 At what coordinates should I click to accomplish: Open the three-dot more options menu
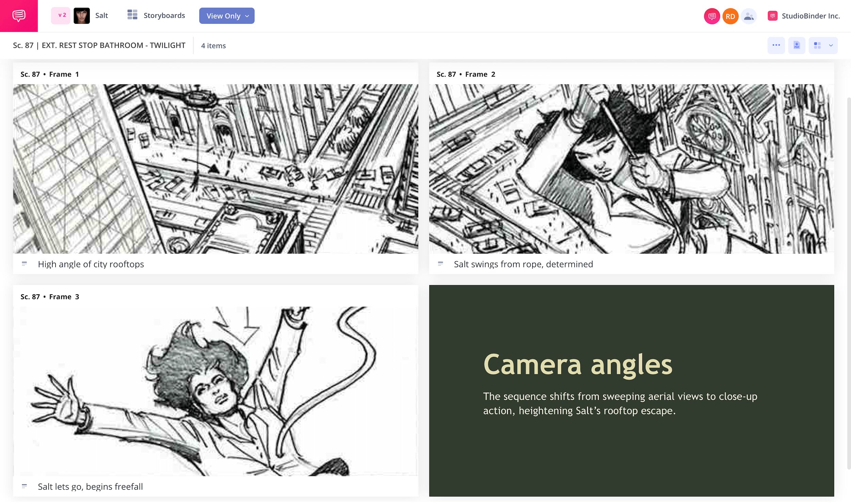[776, 45]
